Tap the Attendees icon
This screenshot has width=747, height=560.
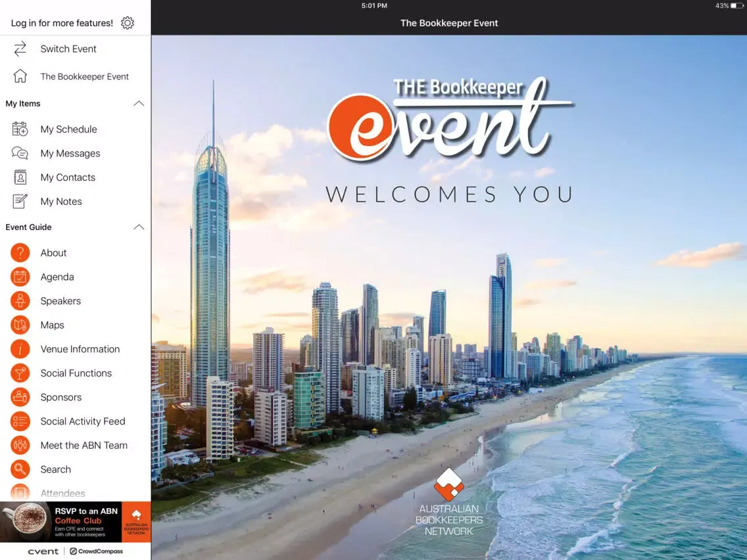(x=20, y=492)
